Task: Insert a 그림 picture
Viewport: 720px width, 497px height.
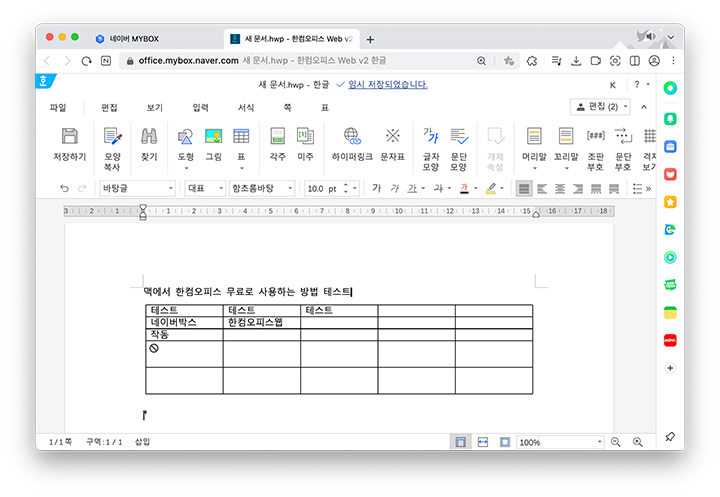Action: tap(214, 144)
